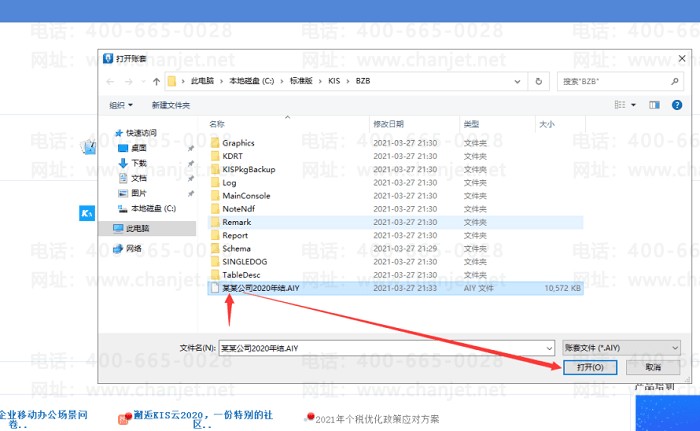This screenshot has width=700, height=431.
Task: Select the 下载 downloads shortcut
Action: coord(138,162)
